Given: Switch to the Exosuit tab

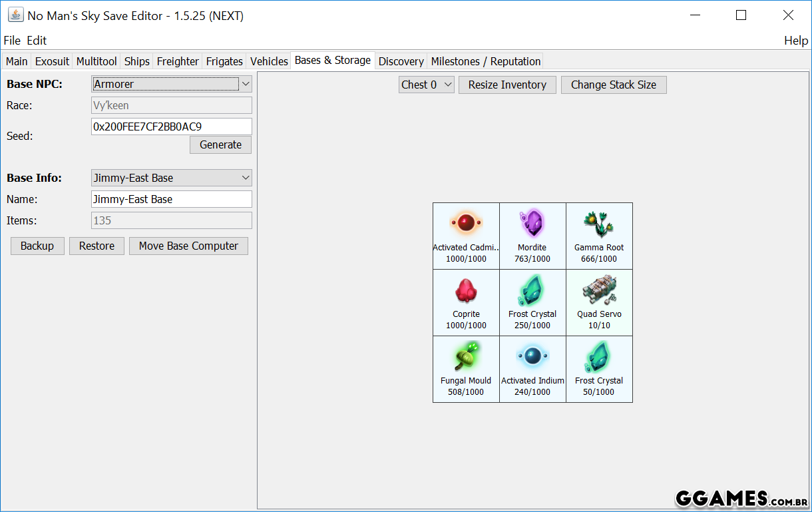Looking at the screenshot, I should (x=52, y=61).
